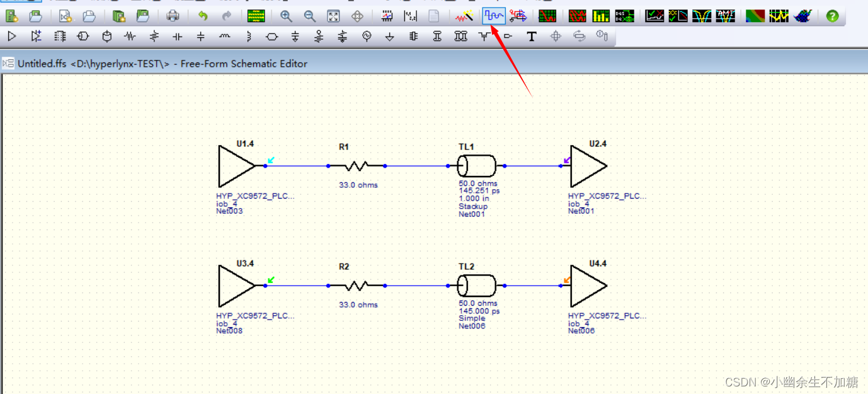The image size is (868, 394).
Task: Click the undo green arrow icon
Action: click(203, 16)
